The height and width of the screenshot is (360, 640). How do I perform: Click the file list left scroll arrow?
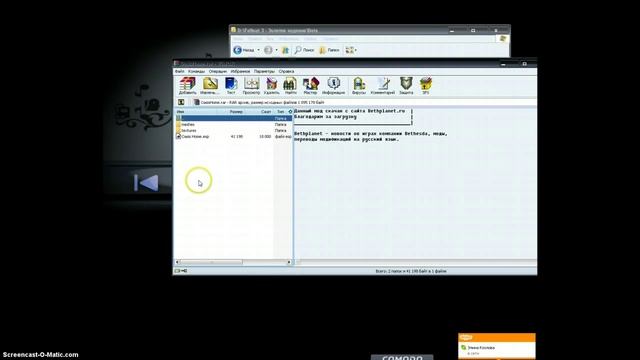[x=177, y=262]
